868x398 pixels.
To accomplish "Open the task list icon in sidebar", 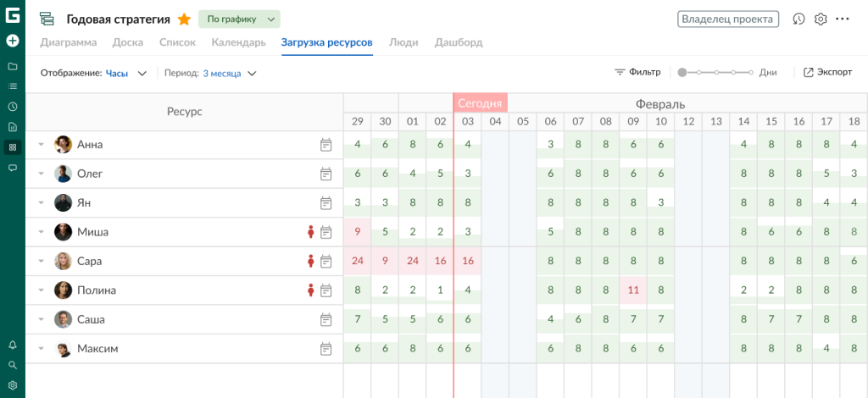I will pyautogui.click(x=12, y=86).
